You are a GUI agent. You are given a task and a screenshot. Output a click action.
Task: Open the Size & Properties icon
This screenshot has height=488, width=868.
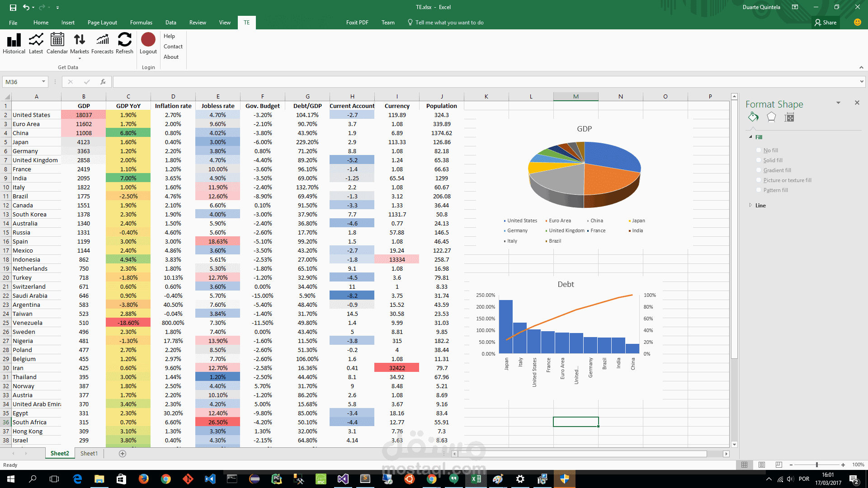789,117
